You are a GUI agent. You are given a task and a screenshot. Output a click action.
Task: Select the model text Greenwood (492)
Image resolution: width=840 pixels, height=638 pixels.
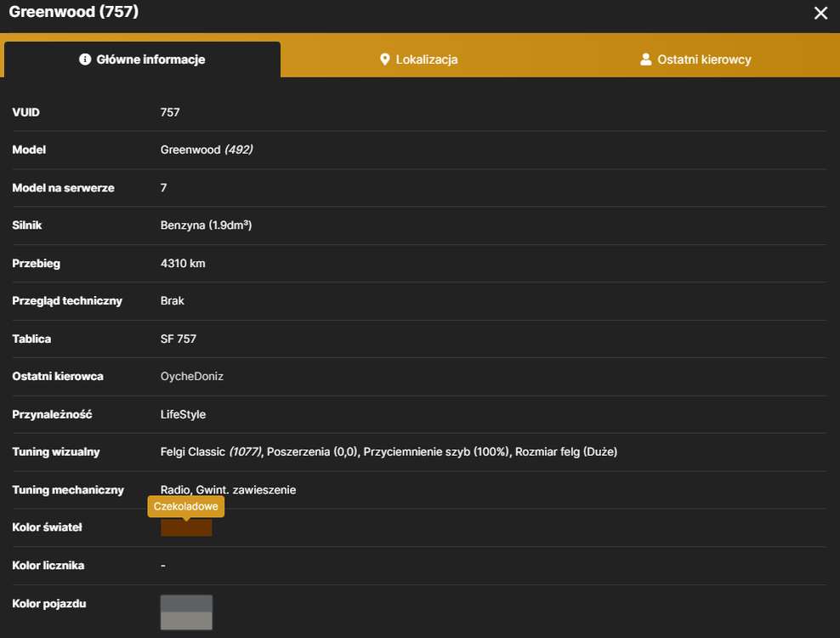point(207,150)
